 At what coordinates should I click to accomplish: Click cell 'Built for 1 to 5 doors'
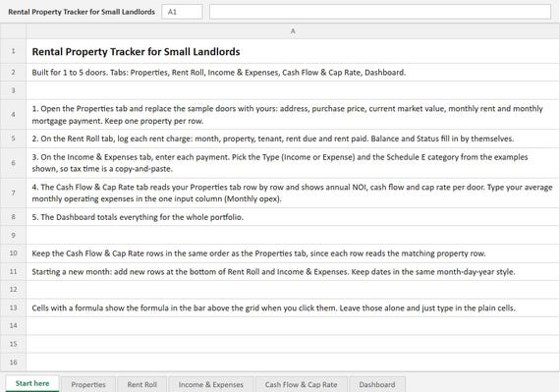point(293,72)
